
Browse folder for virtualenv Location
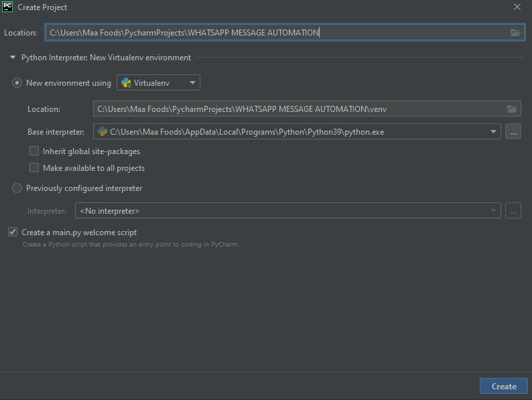point(512,109)
